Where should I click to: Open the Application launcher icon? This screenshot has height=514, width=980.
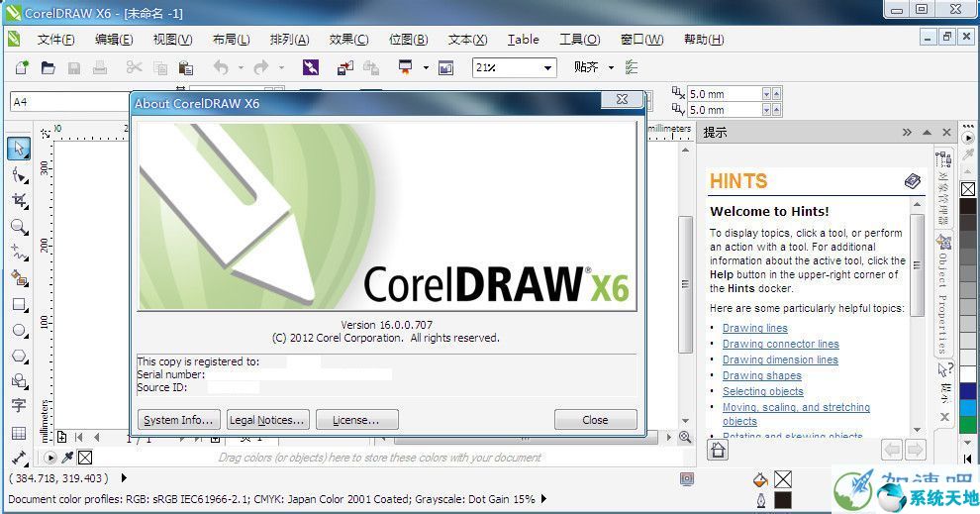coord(406,67)
